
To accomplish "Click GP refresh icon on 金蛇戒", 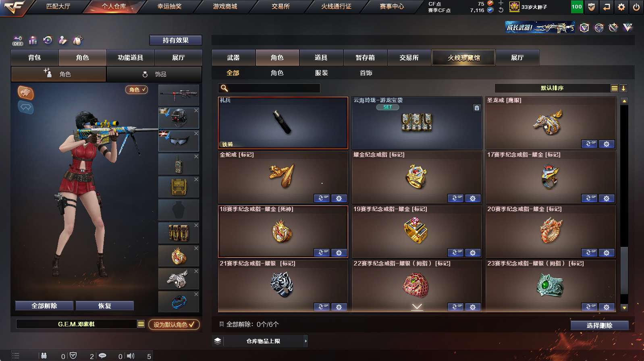I will click(x=322, y=198).
